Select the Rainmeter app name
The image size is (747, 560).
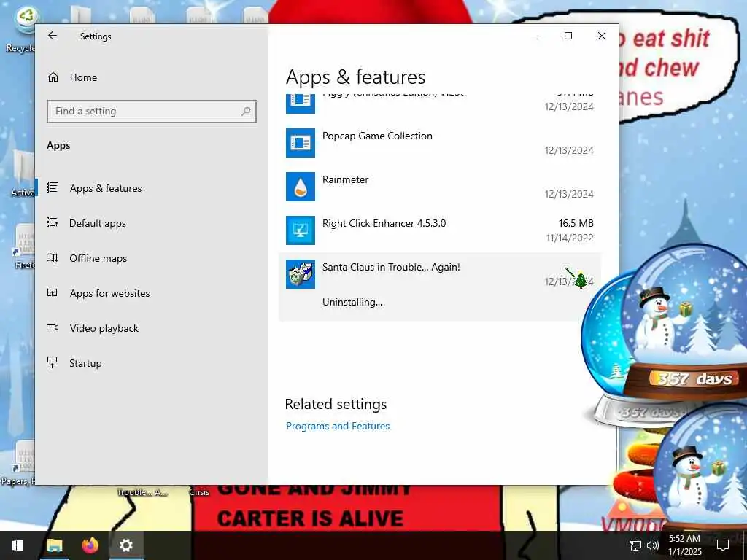(x=345, y=179)
